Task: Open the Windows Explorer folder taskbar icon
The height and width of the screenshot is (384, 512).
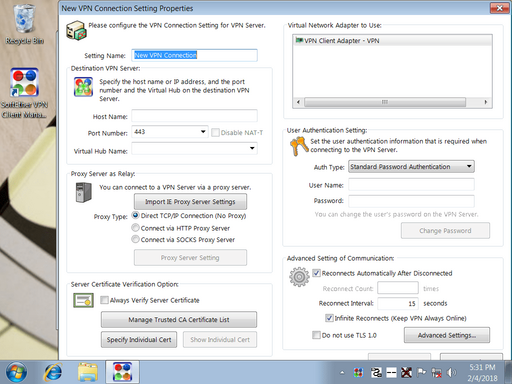Action: [87, 372]
